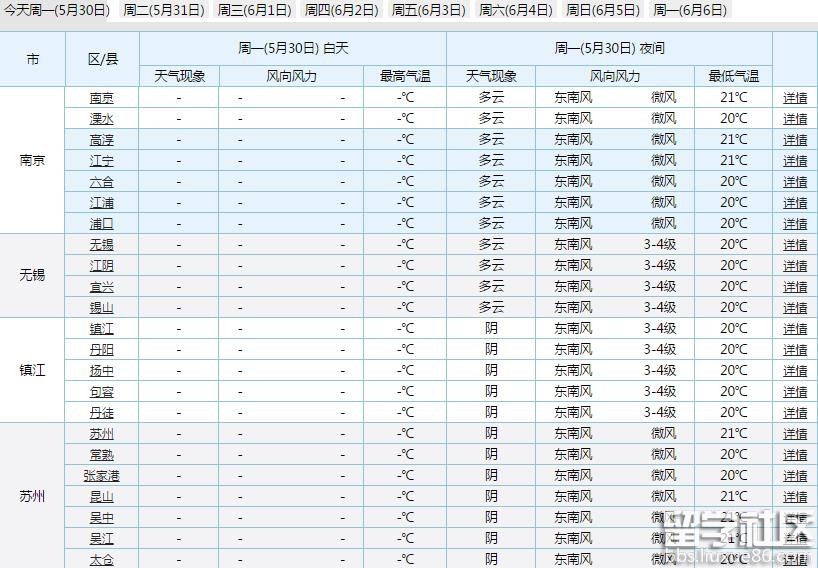Show the 周五(6月3日) forecast tab

[x=428, y=10]
